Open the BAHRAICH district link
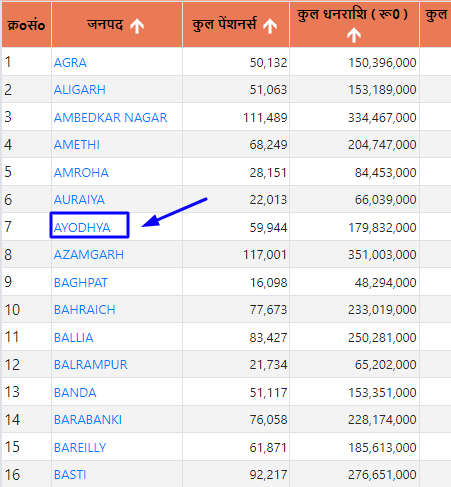The height and width of the screenshot is (487, 451). 85,310
